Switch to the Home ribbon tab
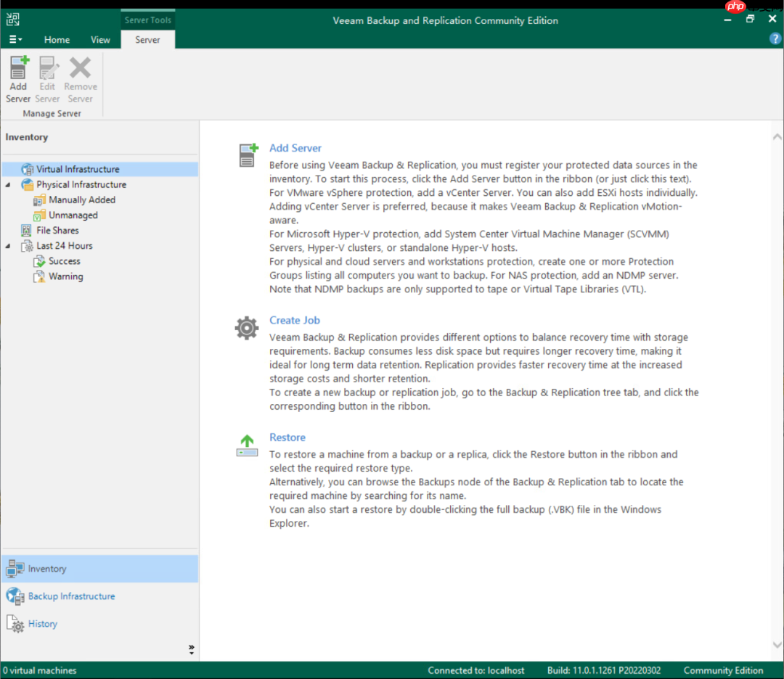 [x=57, y=39]
